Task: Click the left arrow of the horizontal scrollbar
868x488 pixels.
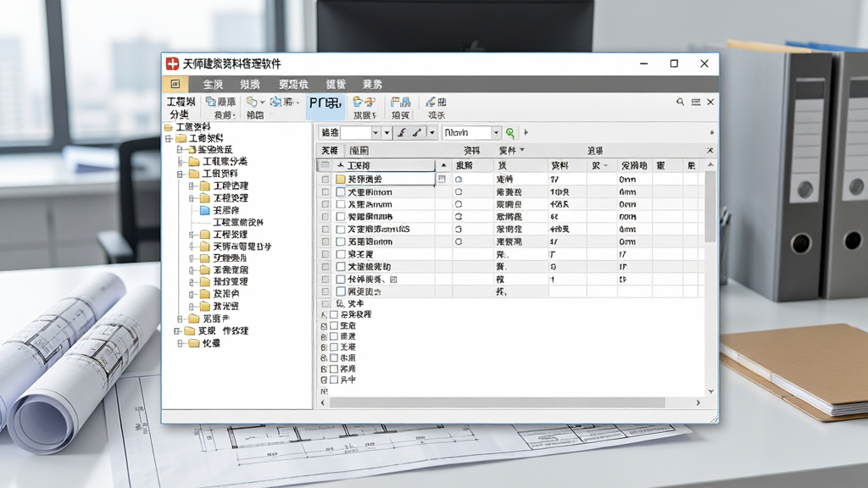Action: click(323, 402)
